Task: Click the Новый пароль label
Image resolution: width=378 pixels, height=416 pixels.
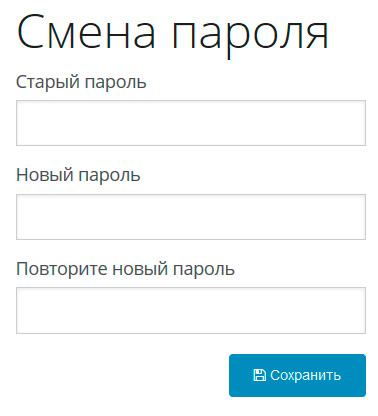Action: pos(78,175)
